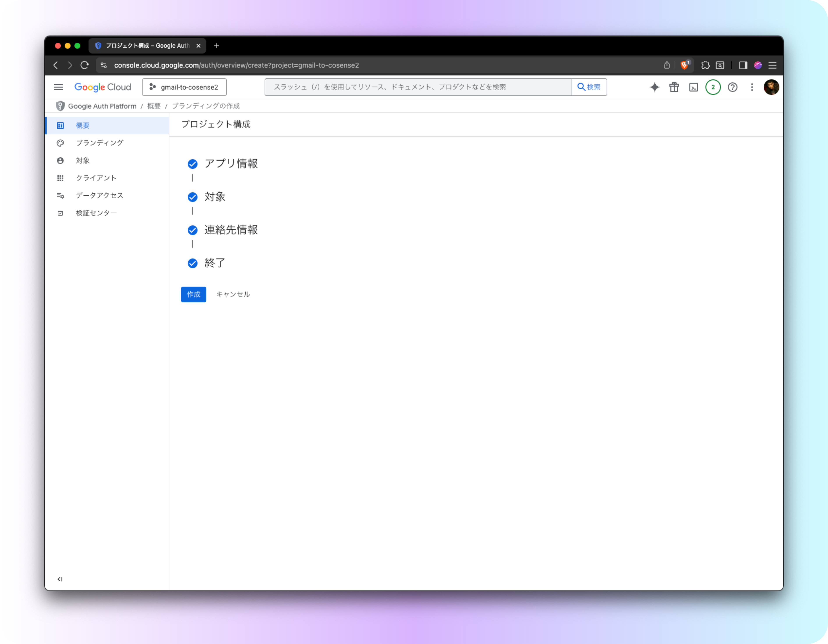
Task: Expand the 対象 step in the stepper
Action: [215, 197]
